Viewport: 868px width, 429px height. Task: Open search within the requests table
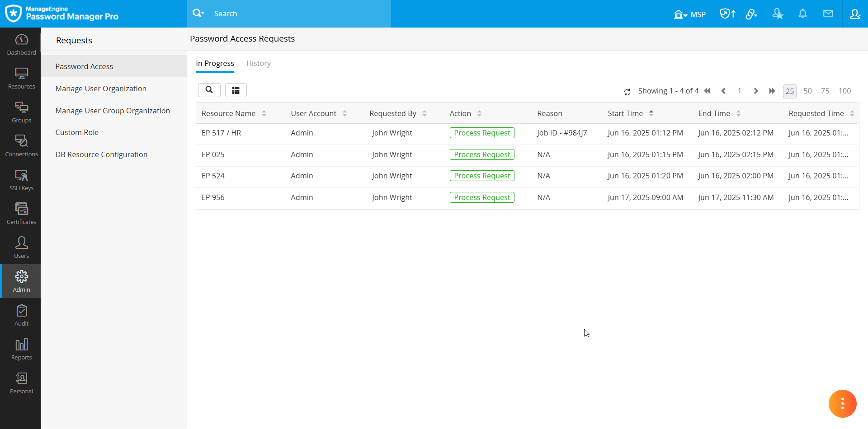pos(209,90)
